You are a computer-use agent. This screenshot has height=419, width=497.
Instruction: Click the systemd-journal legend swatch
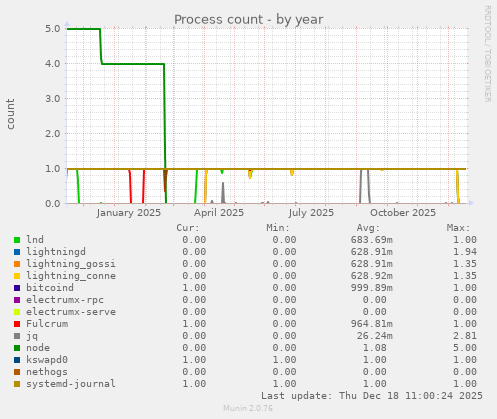click(17, 384)
